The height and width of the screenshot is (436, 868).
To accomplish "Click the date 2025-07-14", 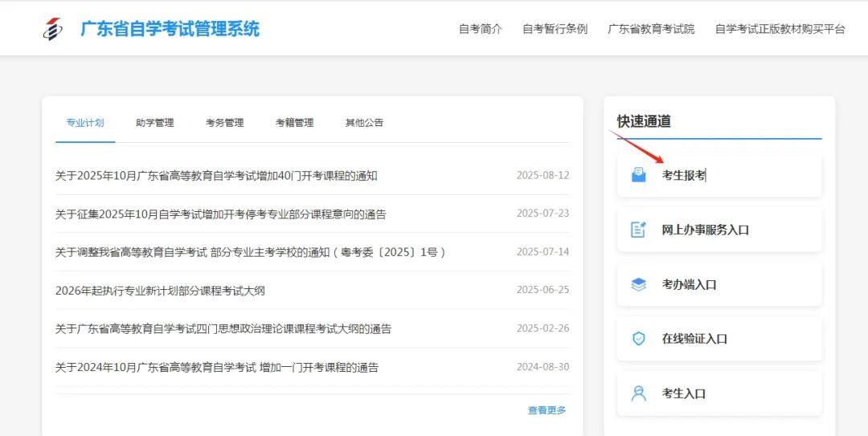I will (543, 252).
